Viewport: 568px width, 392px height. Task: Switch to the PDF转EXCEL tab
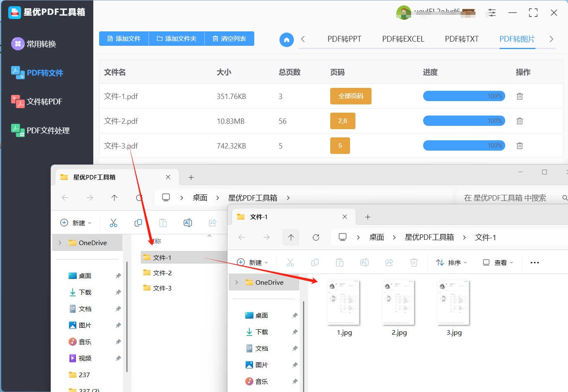tap(403, 39)
